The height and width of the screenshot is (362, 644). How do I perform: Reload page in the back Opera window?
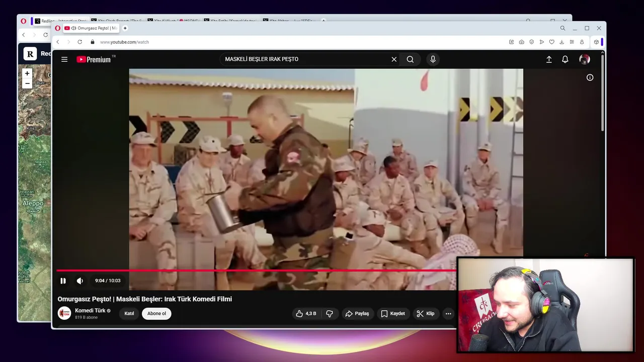[45, 35]
